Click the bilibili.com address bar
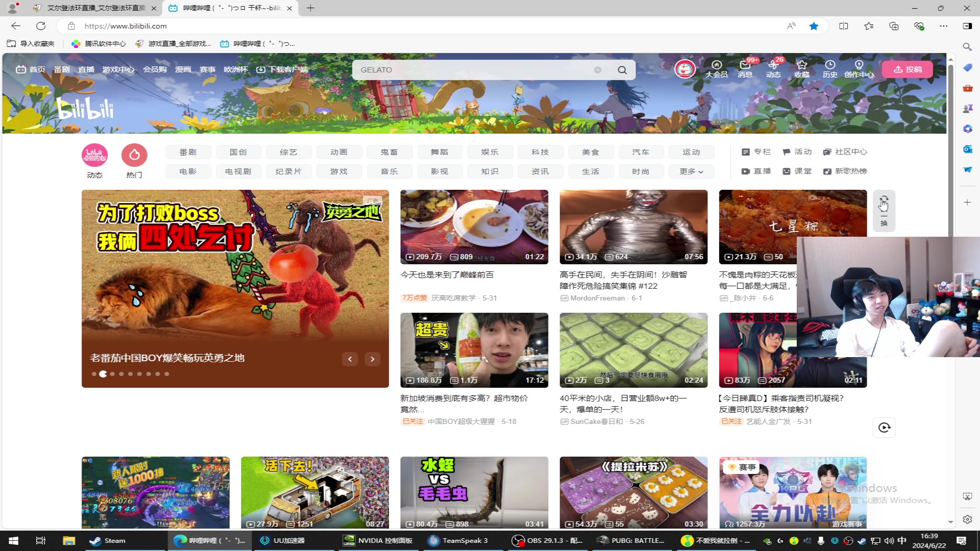Viewport: 980px width, 551px height. coord(429,26)
